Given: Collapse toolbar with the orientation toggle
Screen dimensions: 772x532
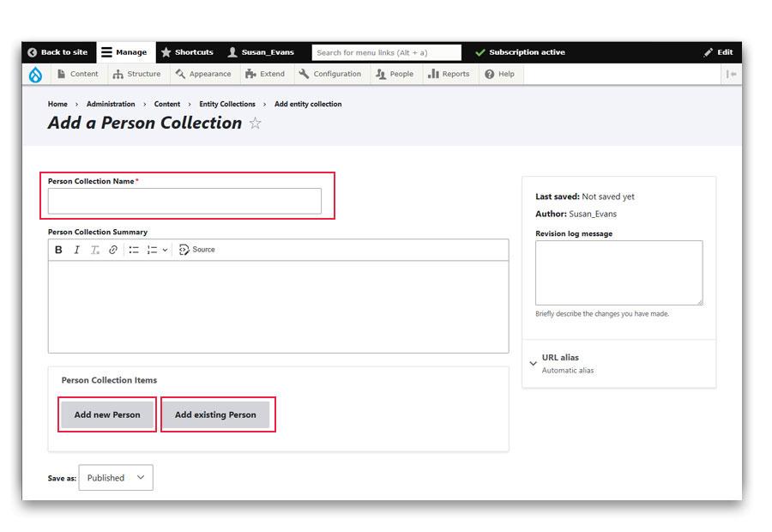Looking at the screenshot, I should point(731,75).
